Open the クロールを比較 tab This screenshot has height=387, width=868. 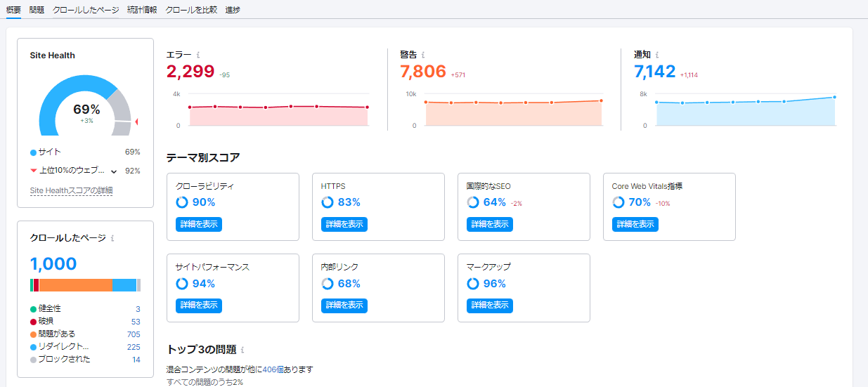click(191, 10)
